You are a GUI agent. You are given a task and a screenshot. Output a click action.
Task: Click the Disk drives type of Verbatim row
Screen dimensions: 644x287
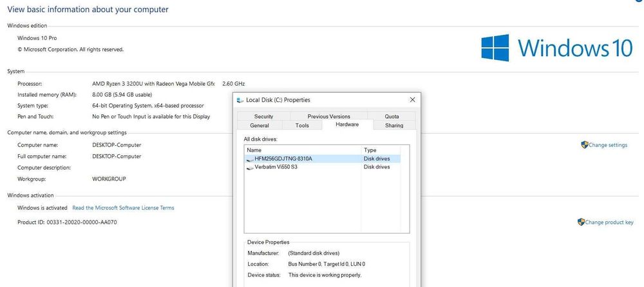(377, 167)
